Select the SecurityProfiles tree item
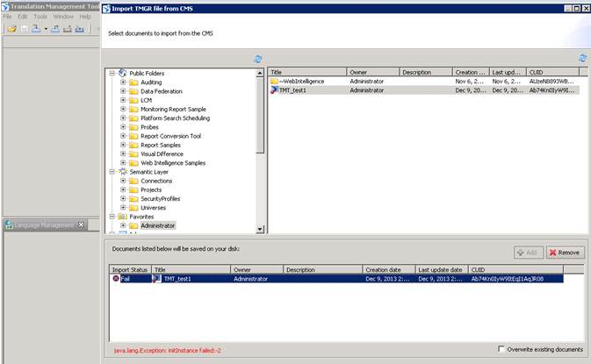 tap(160, 199)
